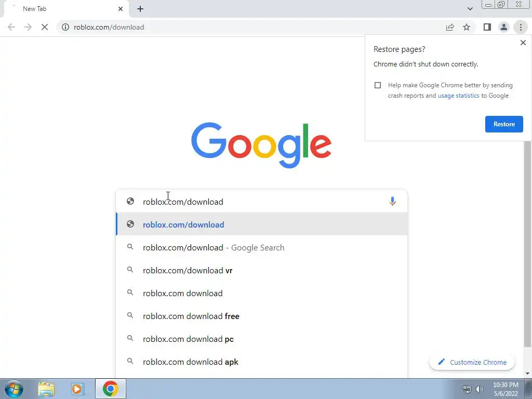Open the Chrome profile menu
Viewport: 532px width, 399px height.
[504, 27]
